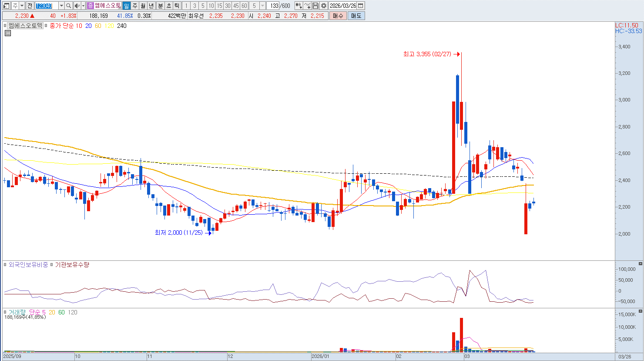Click the grid table icon below the legend
The image size is (644, 361).
tap(8, 33)
